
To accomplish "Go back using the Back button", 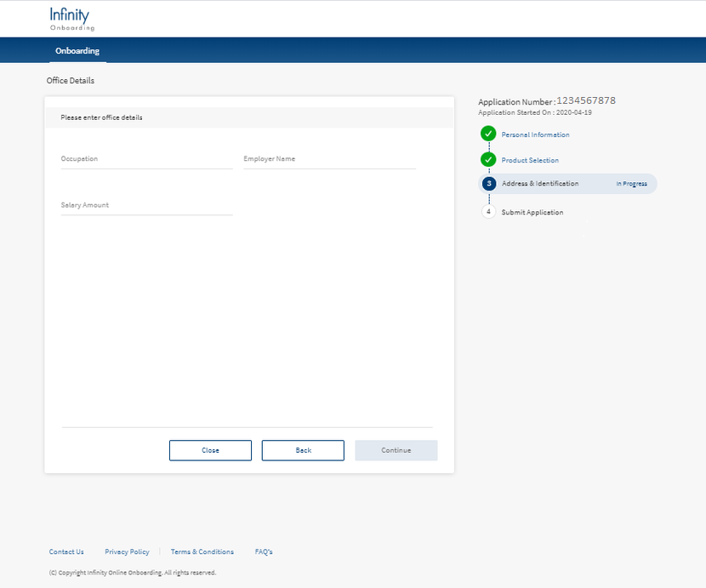I will (x=303, y=450).
